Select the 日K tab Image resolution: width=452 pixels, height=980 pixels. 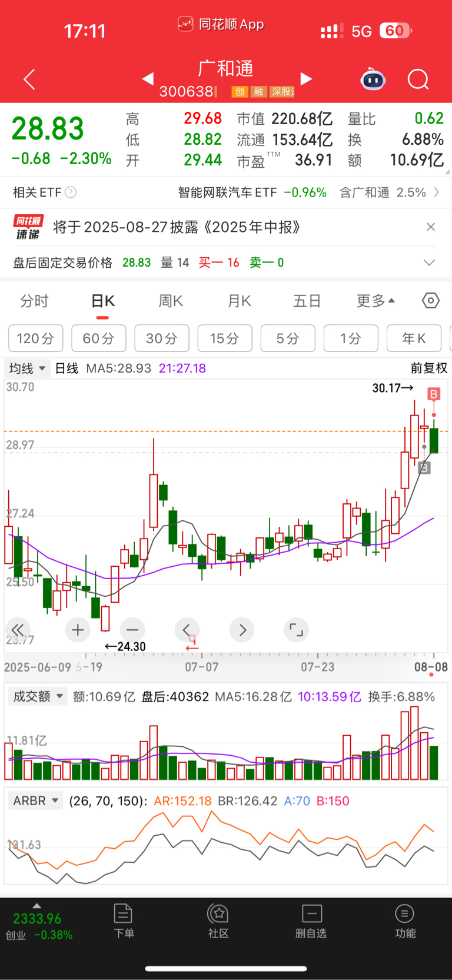point(103,301)
